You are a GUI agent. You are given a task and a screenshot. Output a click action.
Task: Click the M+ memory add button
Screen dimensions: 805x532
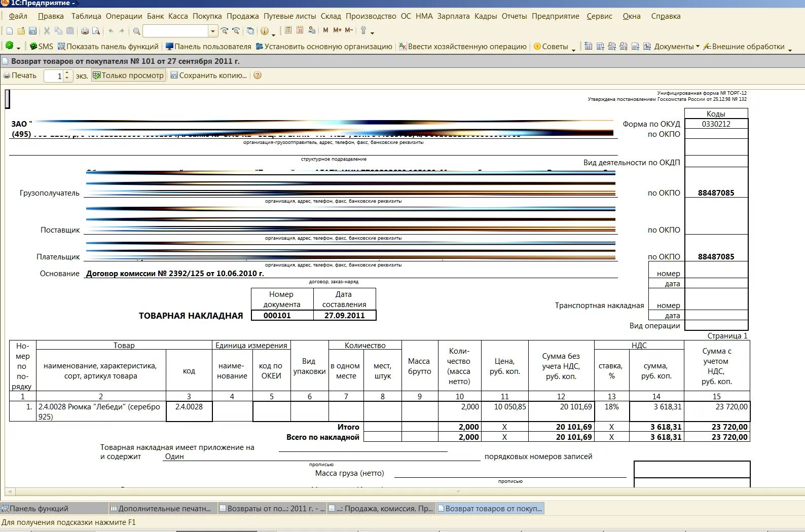(x=338, y=30)
